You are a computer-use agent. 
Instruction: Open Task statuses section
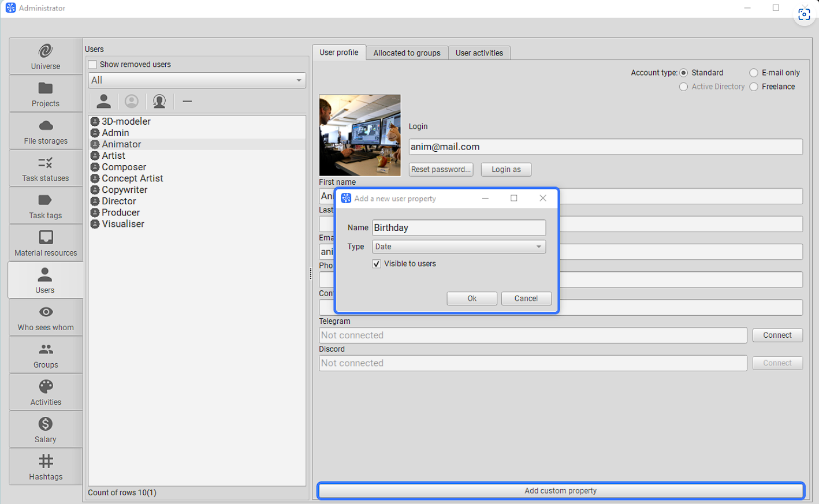pyautogui.click(x=46, y=169)
